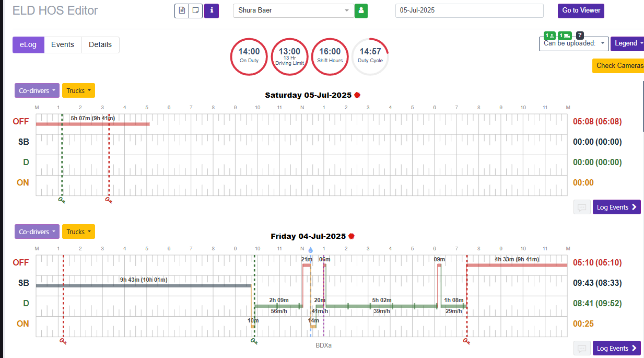Click the 56m/h speed label on Friday
The width and height of the screenshot is (644, 358).
coord(278,311)
